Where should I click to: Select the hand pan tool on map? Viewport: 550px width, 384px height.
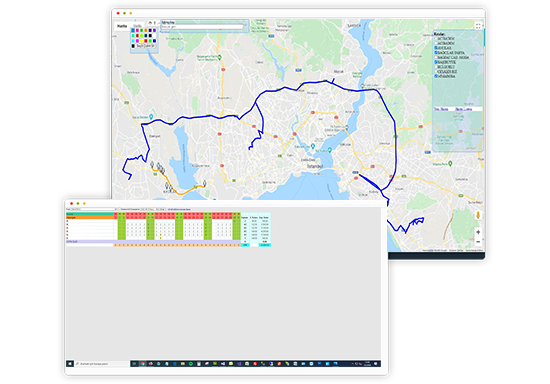pos(150,23)
